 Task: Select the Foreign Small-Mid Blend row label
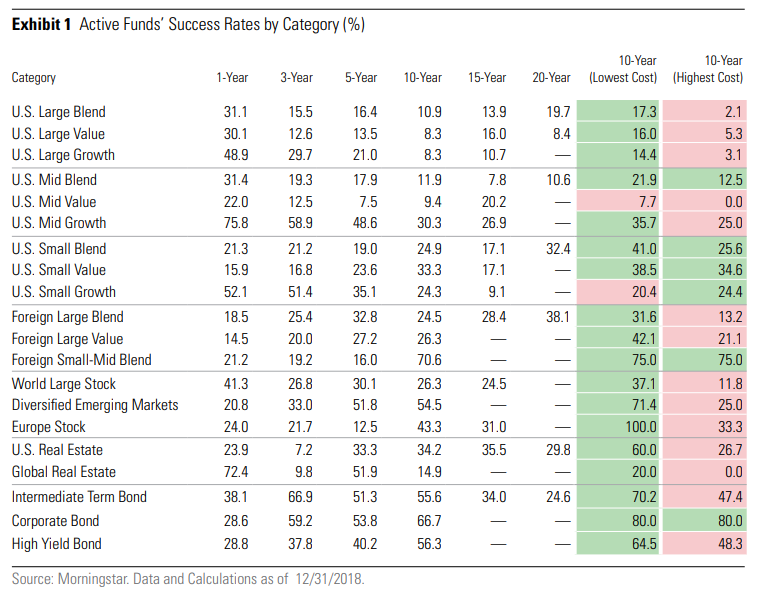[81, 360]
